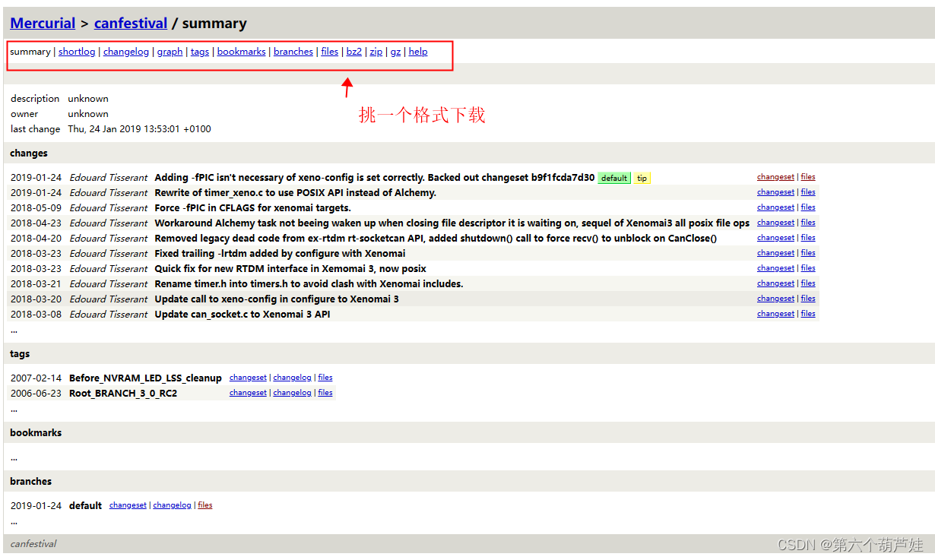Open tag Root_BRANCH_3_0_RC2

coord(123,394)
